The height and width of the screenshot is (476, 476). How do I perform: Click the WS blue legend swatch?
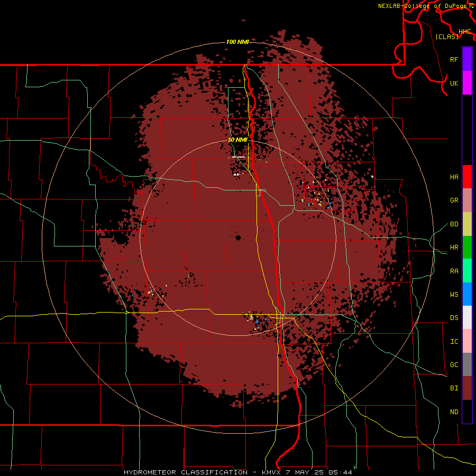point(467,294)
